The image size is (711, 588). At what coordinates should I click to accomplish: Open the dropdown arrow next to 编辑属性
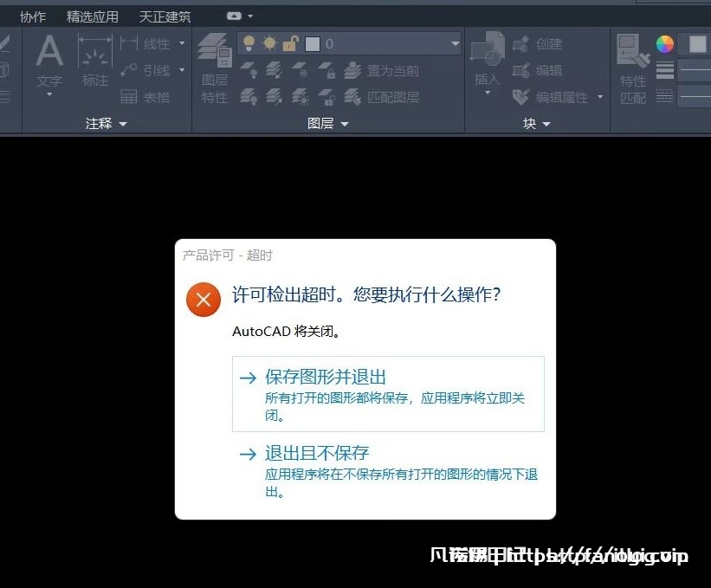600,97
